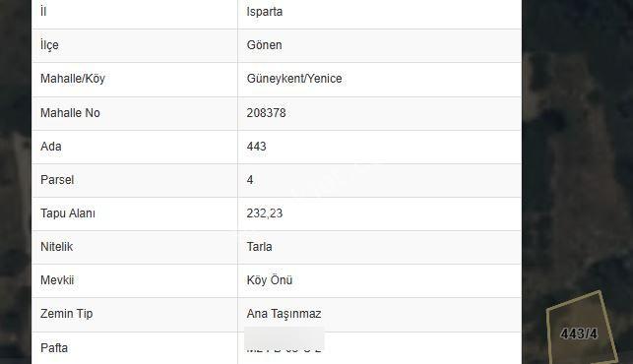Click the blurred Pafta value cell
The image size is (633, 364).
(285, 339)
